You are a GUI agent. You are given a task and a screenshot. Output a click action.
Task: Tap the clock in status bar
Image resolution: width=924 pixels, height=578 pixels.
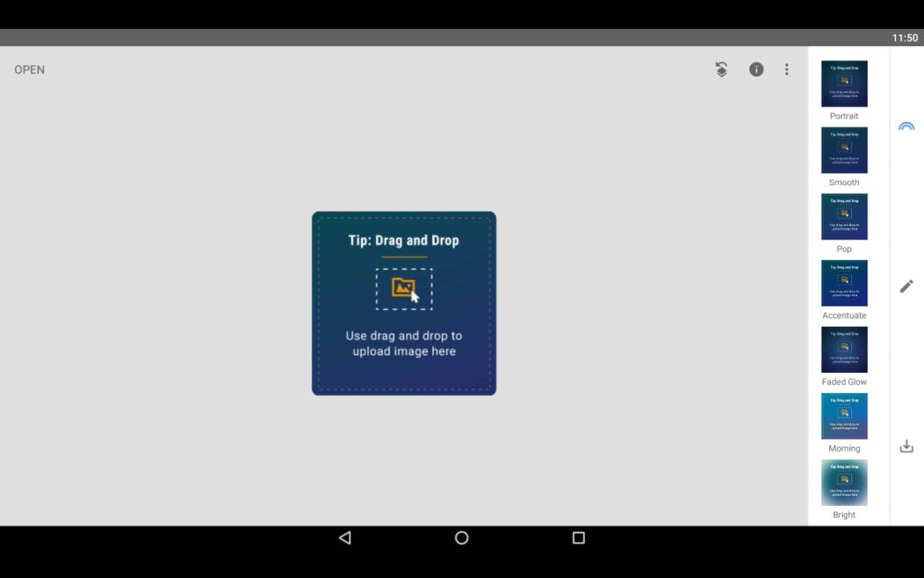coord(904,38)
